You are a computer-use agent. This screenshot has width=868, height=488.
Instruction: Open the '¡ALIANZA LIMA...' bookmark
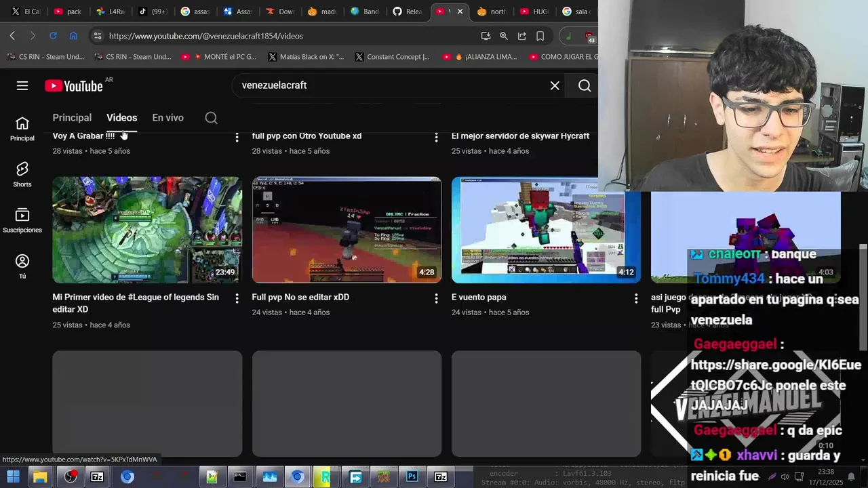click(x=480, y=57)
